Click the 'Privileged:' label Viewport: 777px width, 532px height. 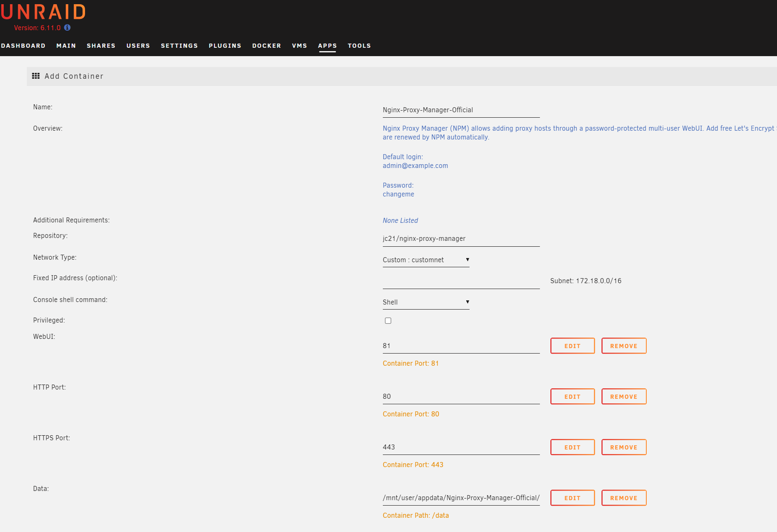pos(49,320)
